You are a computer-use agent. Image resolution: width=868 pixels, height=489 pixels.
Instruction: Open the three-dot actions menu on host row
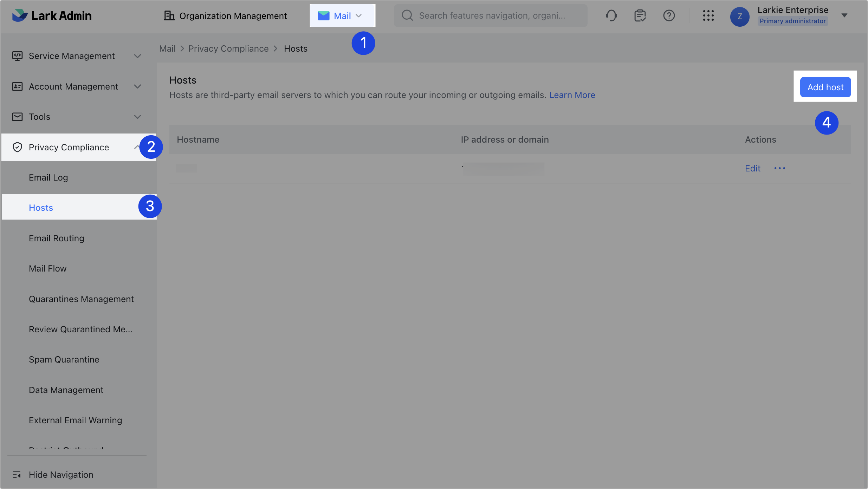(x=780, y=168)
